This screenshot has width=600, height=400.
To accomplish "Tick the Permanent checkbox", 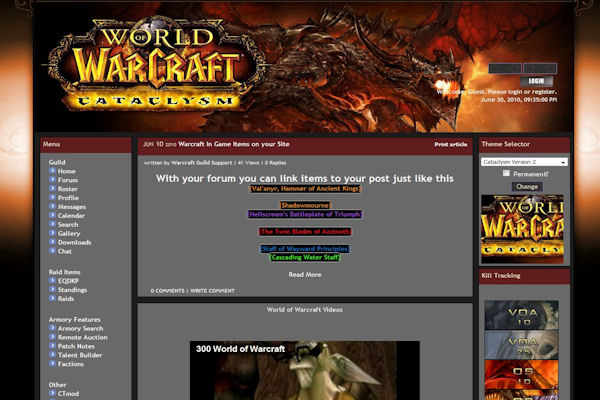I will coord(506,173).
